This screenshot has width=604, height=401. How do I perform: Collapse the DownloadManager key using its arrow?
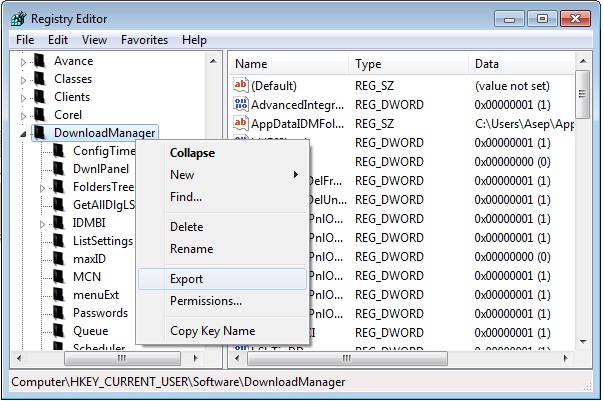coord(23,134)
